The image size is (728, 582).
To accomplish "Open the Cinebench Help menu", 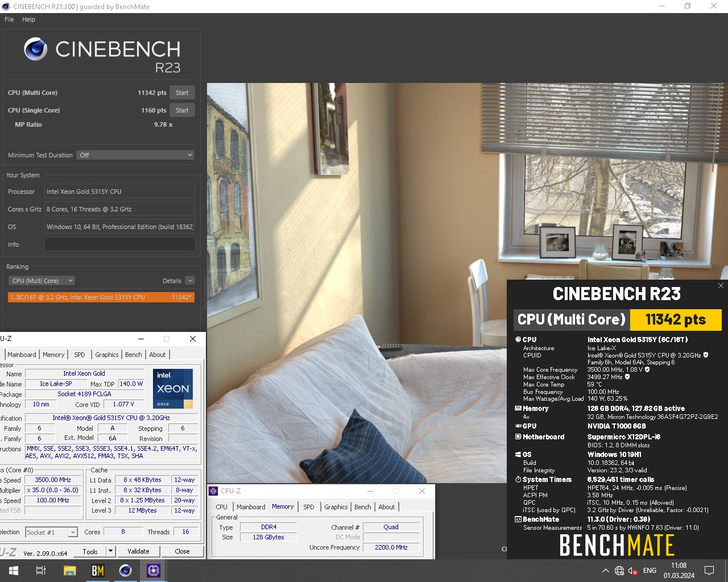I will coord(28,19).
